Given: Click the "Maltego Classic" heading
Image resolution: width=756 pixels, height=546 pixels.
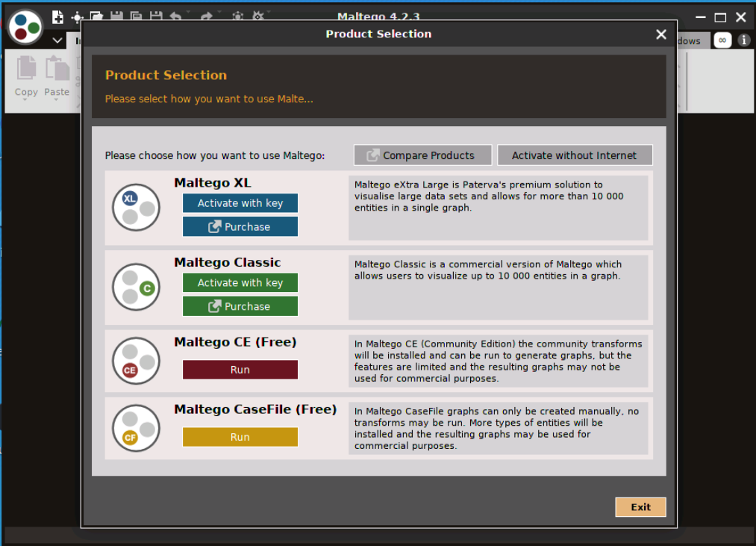Looking at the screenshot, I should point(228,263).
